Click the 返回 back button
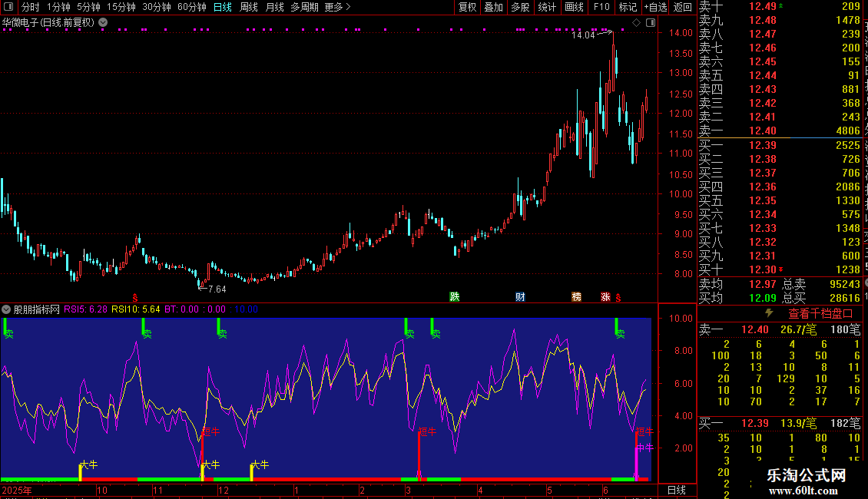The width and height of the screenshot is (868, 499). point(683,7)
